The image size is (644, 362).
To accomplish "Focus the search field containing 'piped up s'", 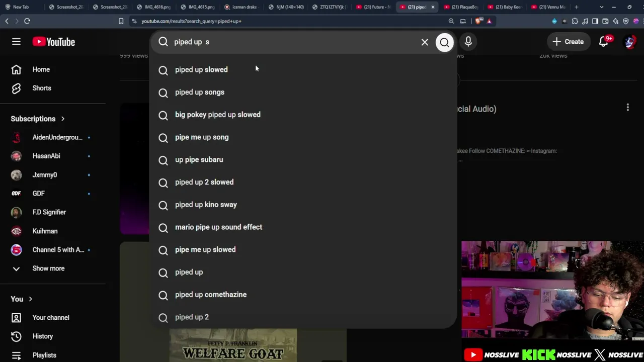I will coord(294,42).
